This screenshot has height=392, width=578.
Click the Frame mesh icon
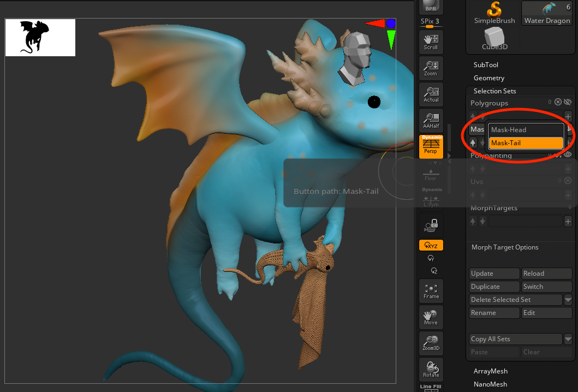(431, 292)
